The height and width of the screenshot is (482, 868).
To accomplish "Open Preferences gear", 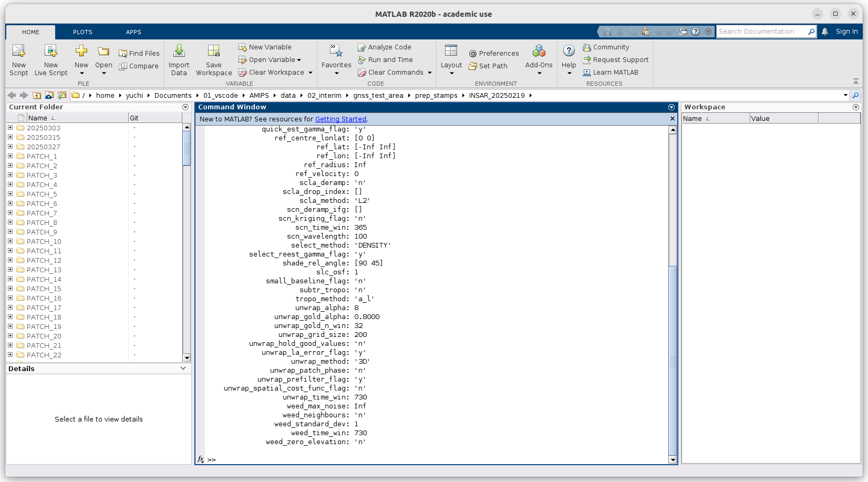I will click(494, 53).
